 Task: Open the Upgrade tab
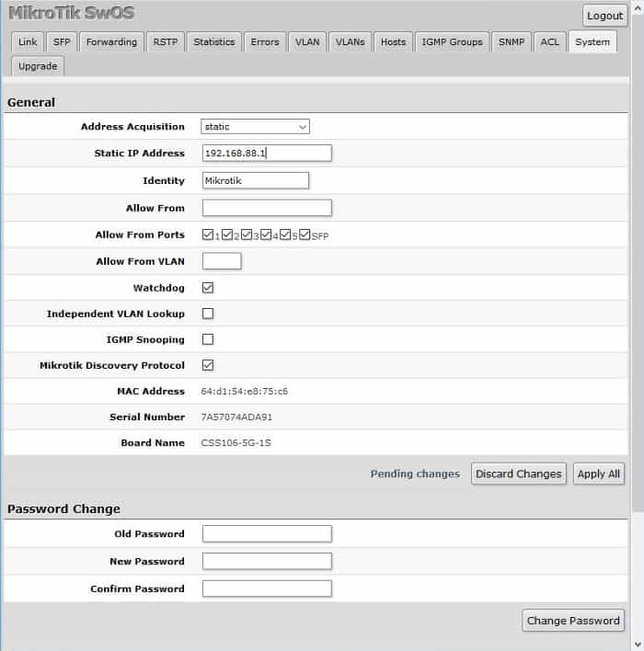pos(38,66)
